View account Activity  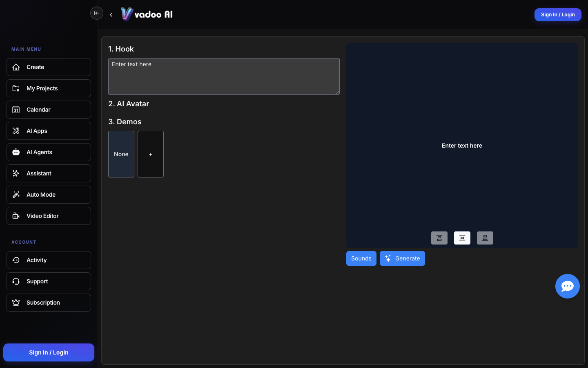[x=49, y=260]
